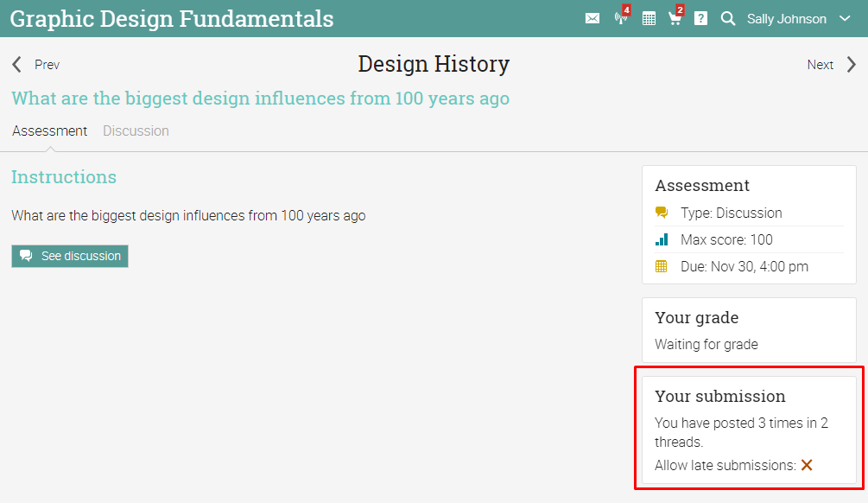
Task: Click the search magnifier icon
Action: pos(728,18)
